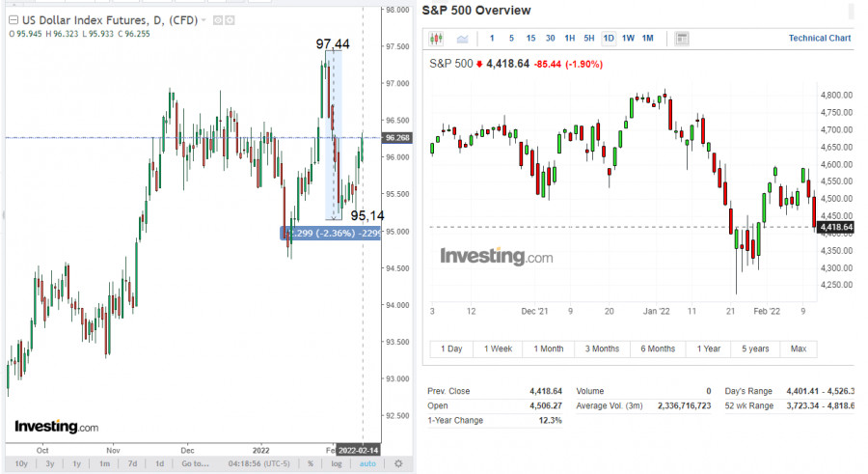The height and width of the screenshot is (474, 868).
Task: Select 1D interval on S&P chart
Action: point(609,39)
